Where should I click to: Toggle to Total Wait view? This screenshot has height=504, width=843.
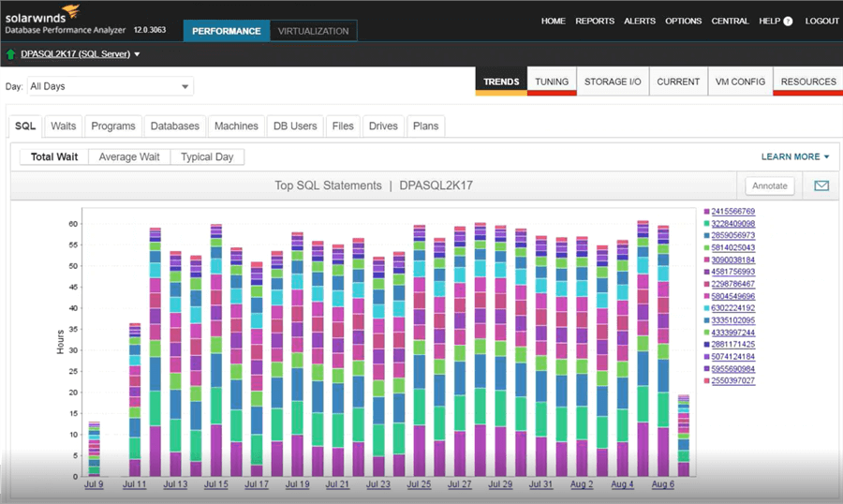[x=54, y=156]
